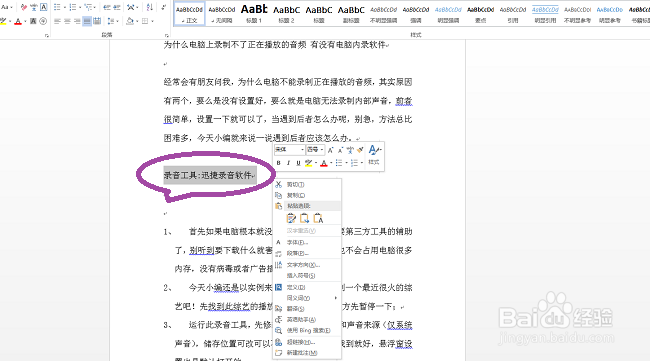Image resolution: width=650 pixels, height=361 pixels.
Task: Choose Hyperlink (超链接) in context menu
Action: coord(307,342)
